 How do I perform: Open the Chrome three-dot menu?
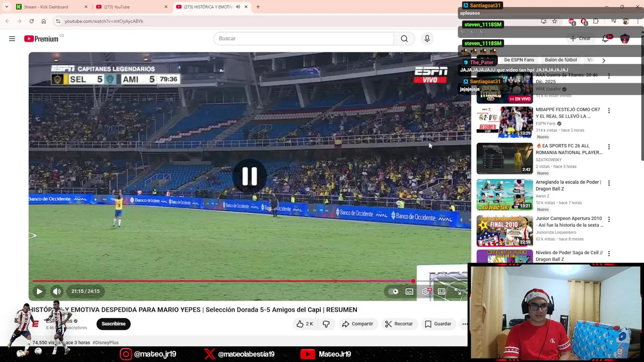[637, 21]
